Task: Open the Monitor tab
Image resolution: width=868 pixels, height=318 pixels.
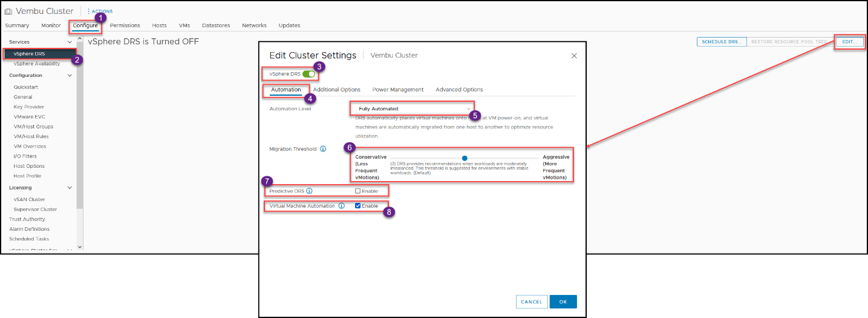Action: click(x=51, y=25)
